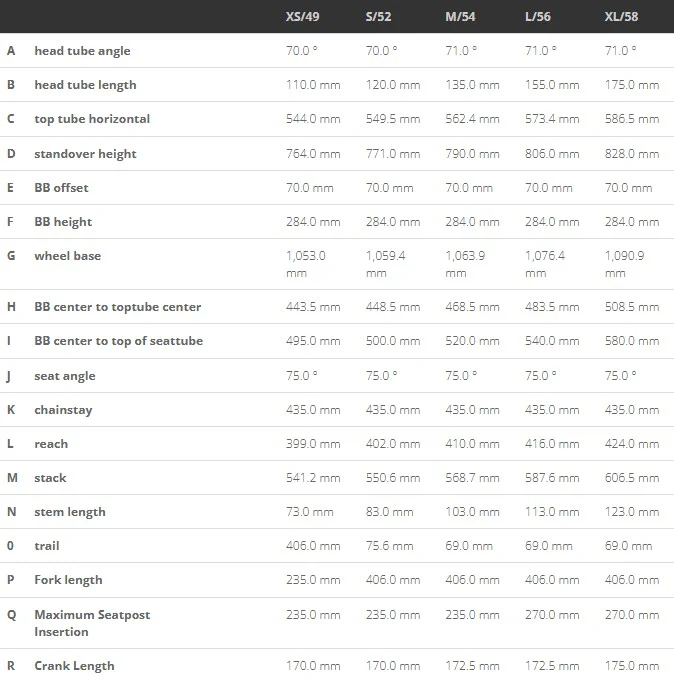
Task: Select the M/54 size column header
Action: coord(460,17)
